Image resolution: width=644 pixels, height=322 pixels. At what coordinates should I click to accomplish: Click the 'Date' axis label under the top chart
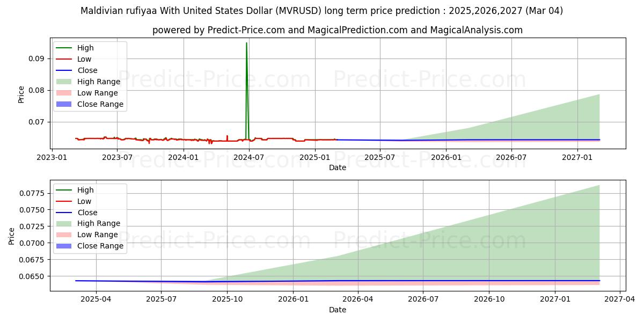click(337, 167)
